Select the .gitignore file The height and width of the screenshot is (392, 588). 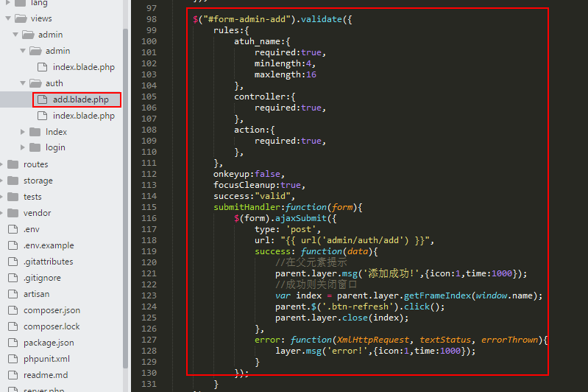pos(42,278)
